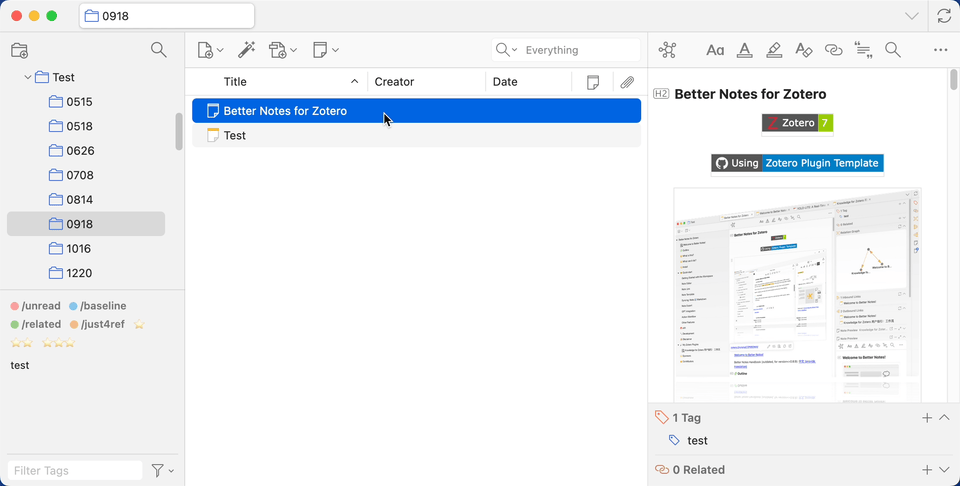Filter by two stars tag

coord(21,343)
